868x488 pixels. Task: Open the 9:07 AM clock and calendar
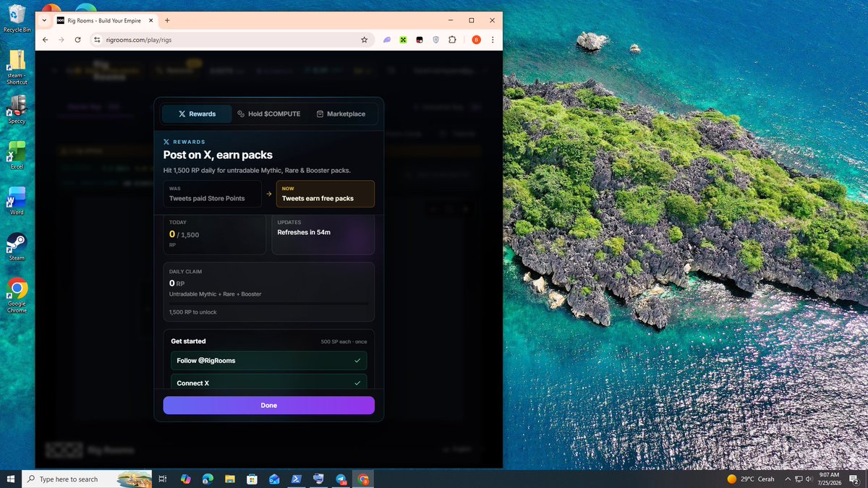click(x=830, y=479)
